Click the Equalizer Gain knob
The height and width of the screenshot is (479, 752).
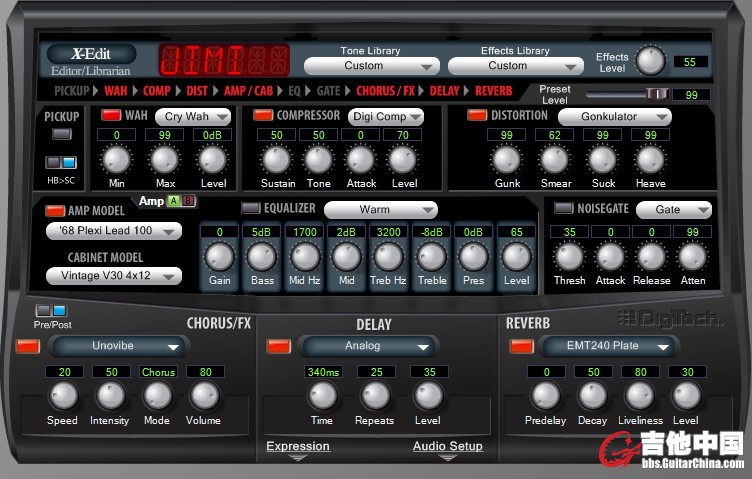pyautogui.click(x=220, y=257)
